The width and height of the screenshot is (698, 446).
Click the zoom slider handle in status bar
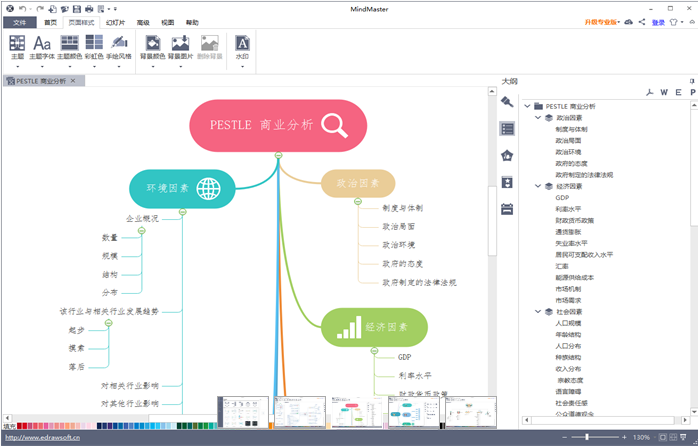[x=587, y=437]
